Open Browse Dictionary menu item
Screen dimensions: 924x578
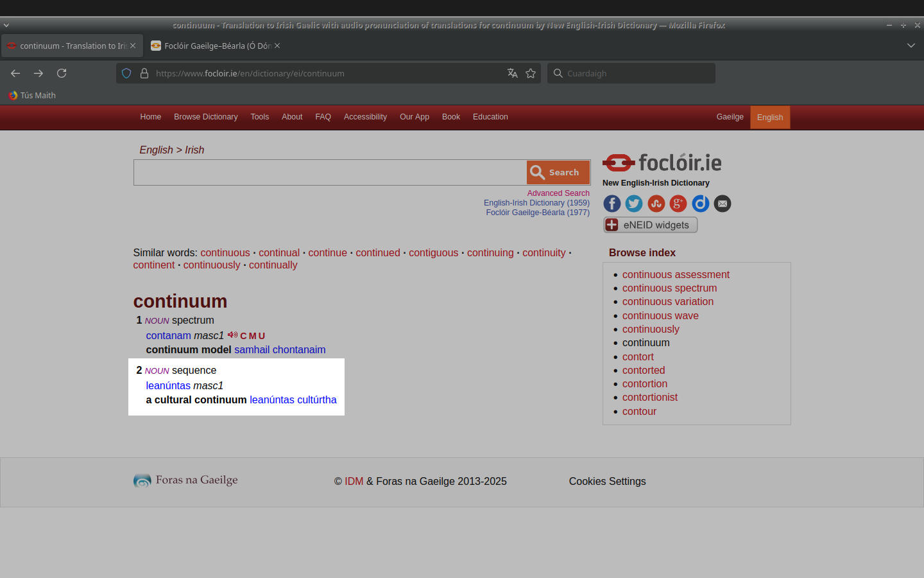(x=205, y=117)
